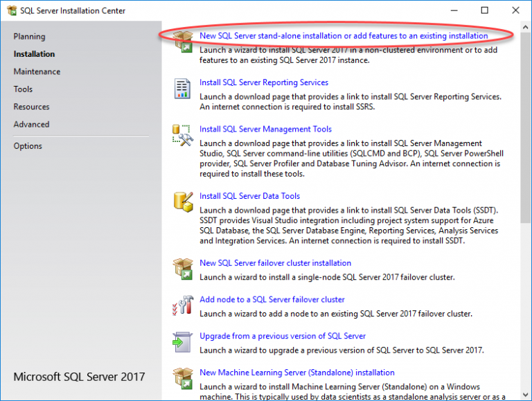Viewport: 532px width, 401px height.
Task: Open the Advanced section
Action: pyautogui.click(x=31, y=125)
